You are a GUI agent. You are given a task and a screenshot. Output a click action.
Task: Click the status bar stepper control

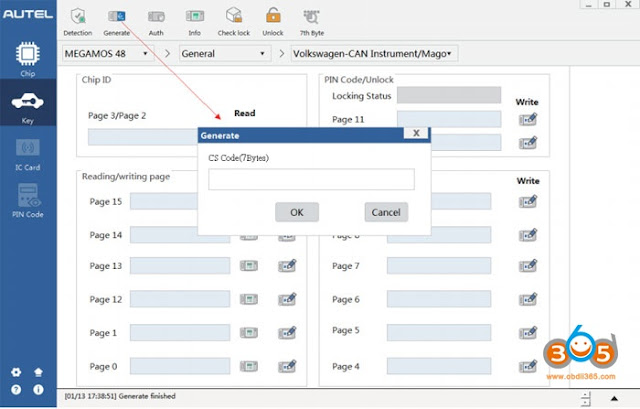tap(586, 399)
